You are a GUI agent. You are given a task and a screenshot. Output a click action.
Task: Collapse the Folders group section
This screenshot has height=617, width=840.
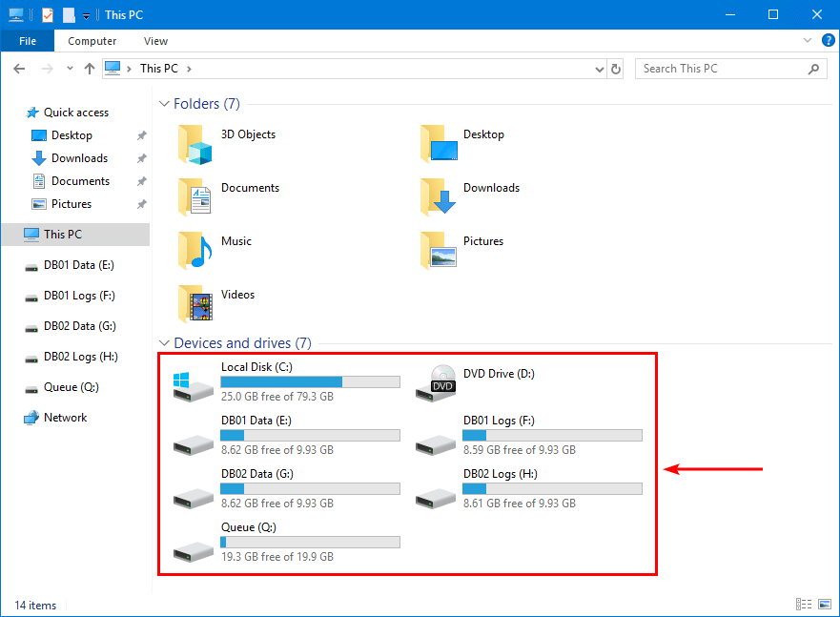pyautogui.click(x=163, y=104)
